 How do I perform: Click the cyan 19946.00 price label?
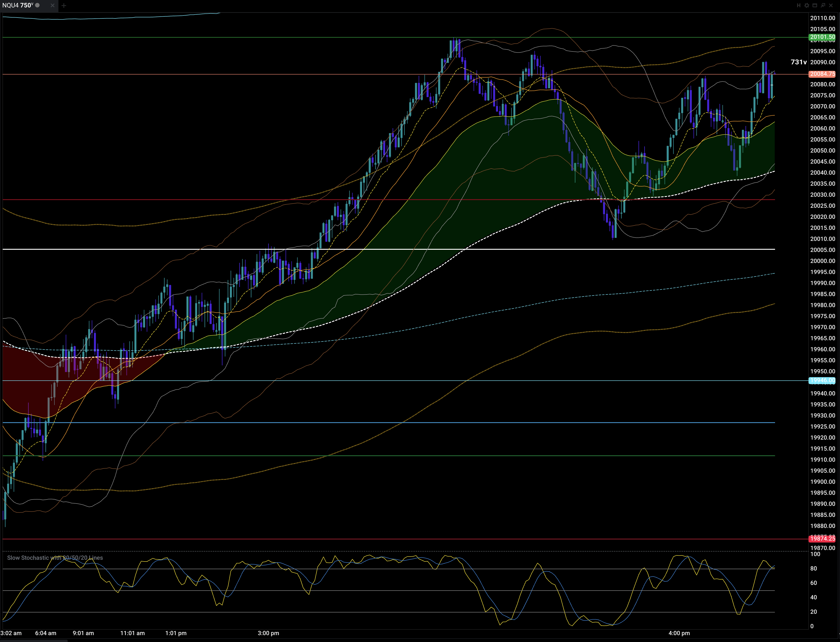(822, 381)
